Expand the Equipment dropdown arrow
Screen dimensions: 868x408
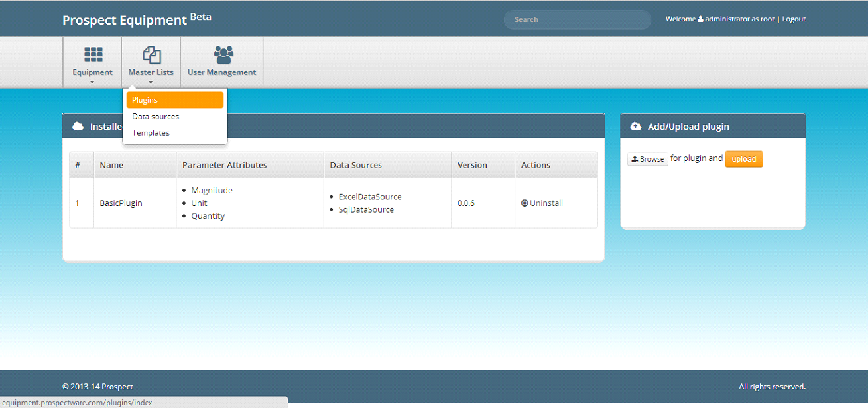92,82
